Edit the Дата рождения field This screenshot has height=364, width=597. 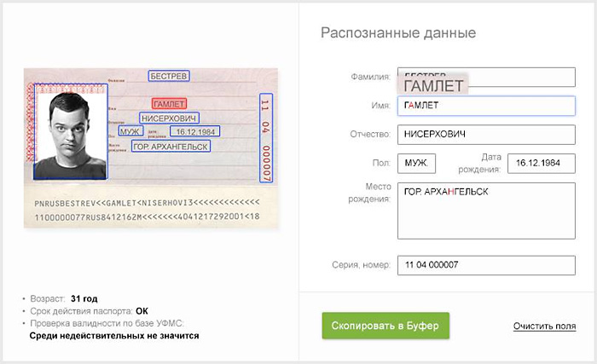point(541,163)
